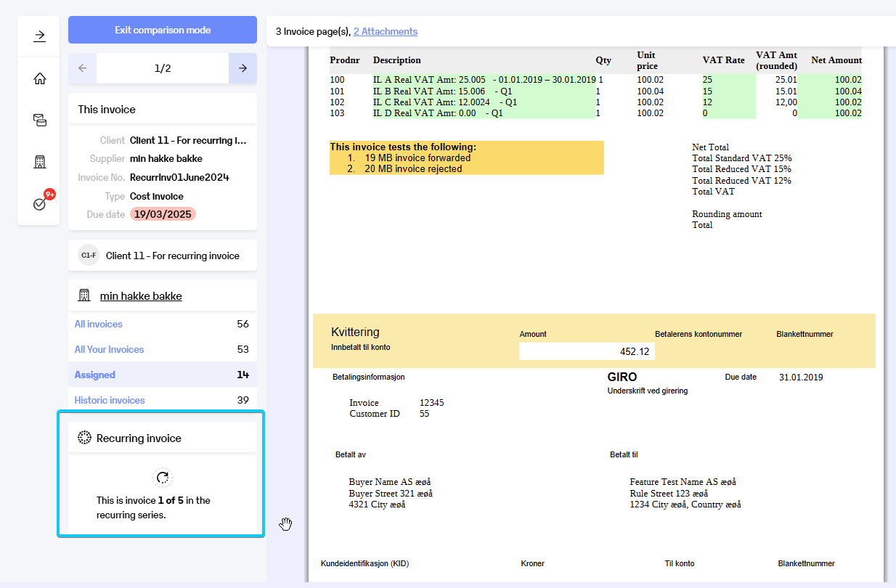
Task: Click the Rounding amount line
Action: (727, 214)
